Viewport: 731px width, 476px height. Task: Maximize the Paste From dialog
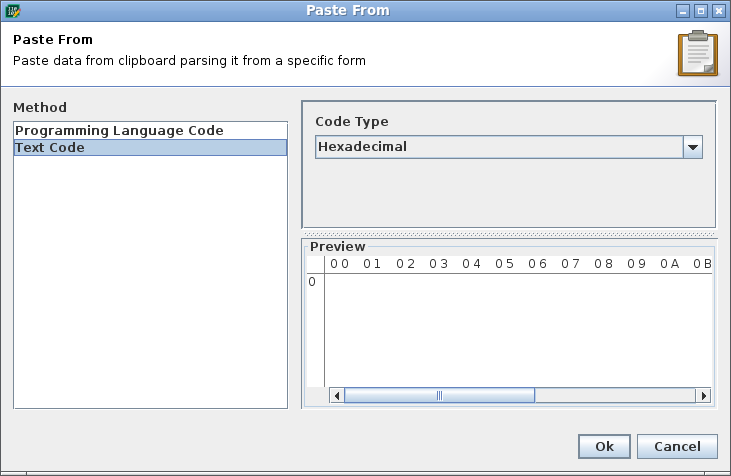pyautogui.click(x=700, y=11)
